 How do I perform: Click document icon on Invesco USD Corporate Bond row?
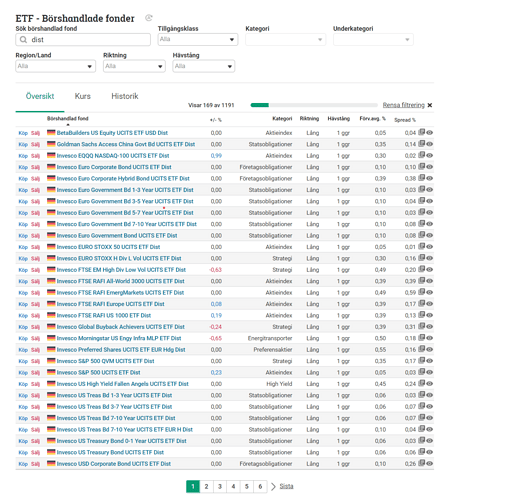tap(421, 463)
